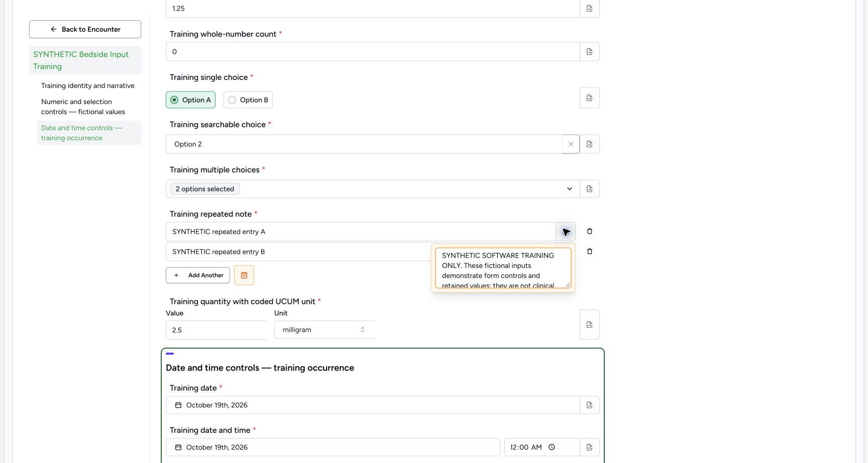868x463 pixels.
Task: Click Back to Encounter button
Action: (85, 29)
